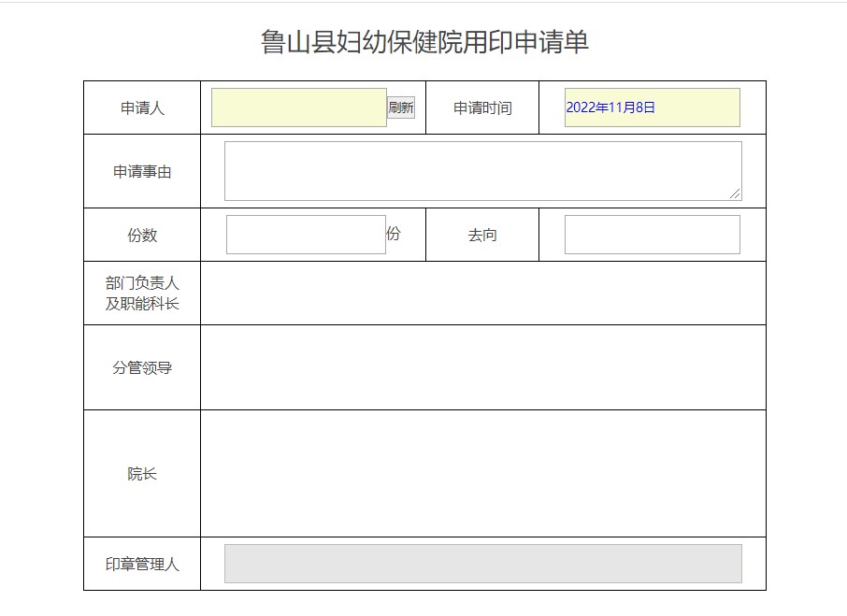Click the 申请人 label cell

tap(142, 108)
